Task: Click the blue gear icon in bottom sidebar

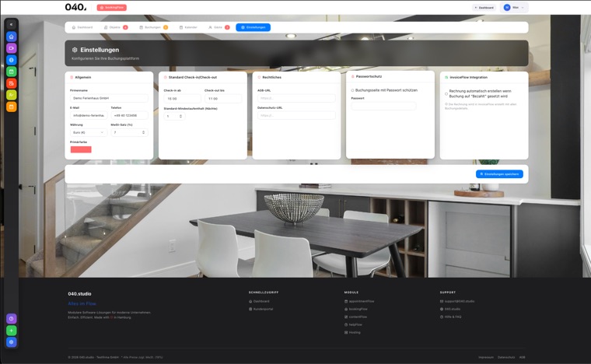Action: pos(12,342)
